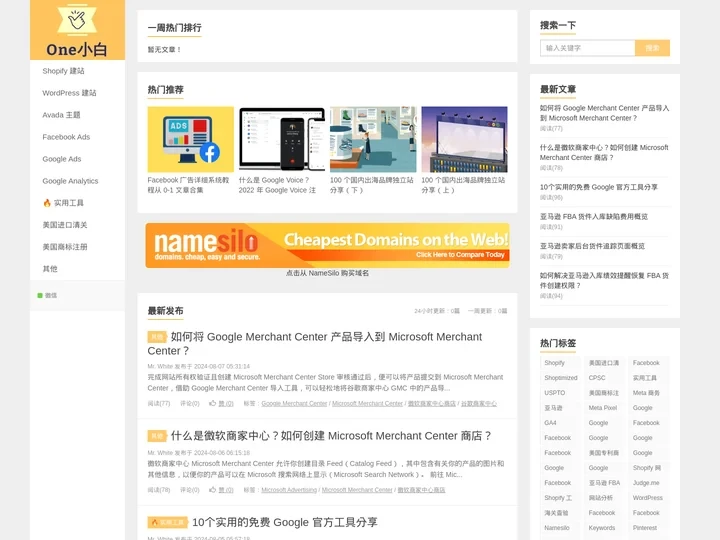Select the 海关查验 hot tag
The width and height of the screenshot is (720, 540).
point(556,513)
